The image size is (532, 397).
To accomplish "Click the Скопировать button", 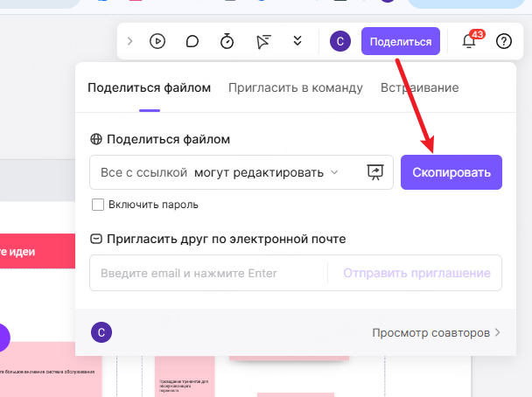I will [451, 172].
